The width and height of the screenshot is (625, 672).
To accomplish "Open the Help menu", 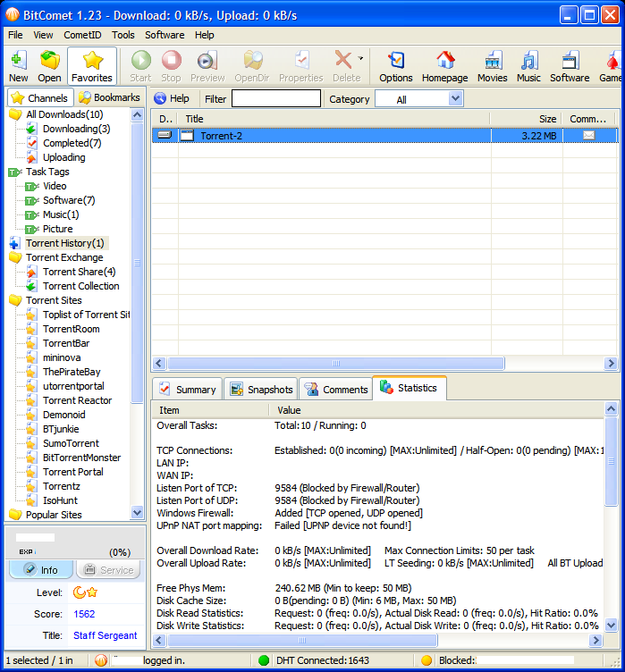I will (x=204, y=35).
